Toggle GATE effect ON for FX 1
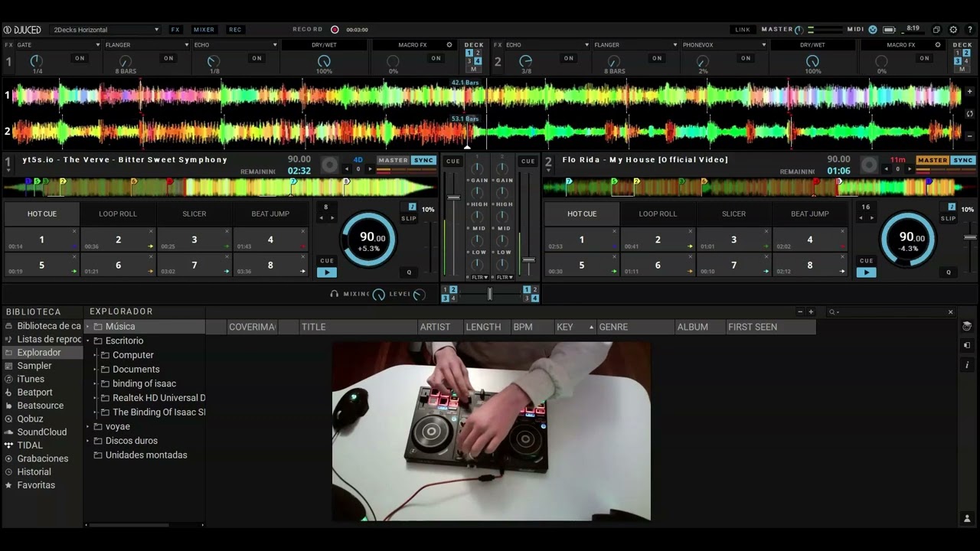Viewport: 980px width, 551px height. 80,58
